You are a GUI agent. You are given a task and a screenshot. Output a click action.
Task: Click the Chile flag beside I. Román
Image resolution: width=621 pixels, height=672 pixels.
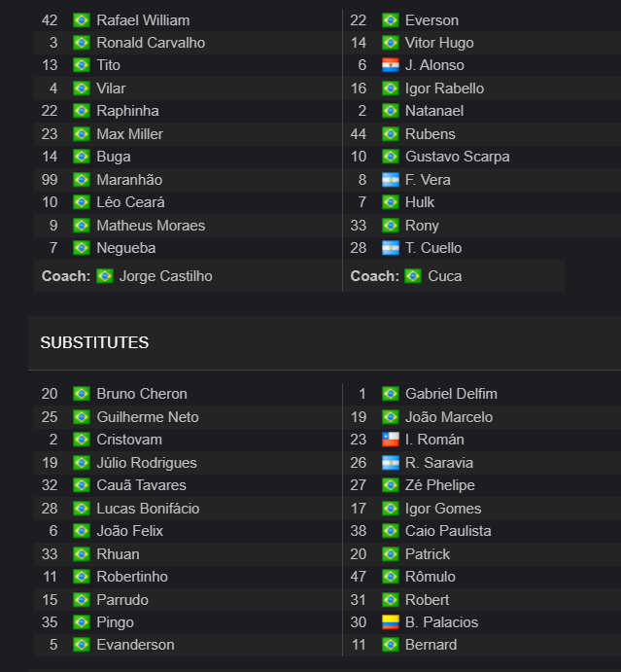pyautogui.click(x=390, y=440)
